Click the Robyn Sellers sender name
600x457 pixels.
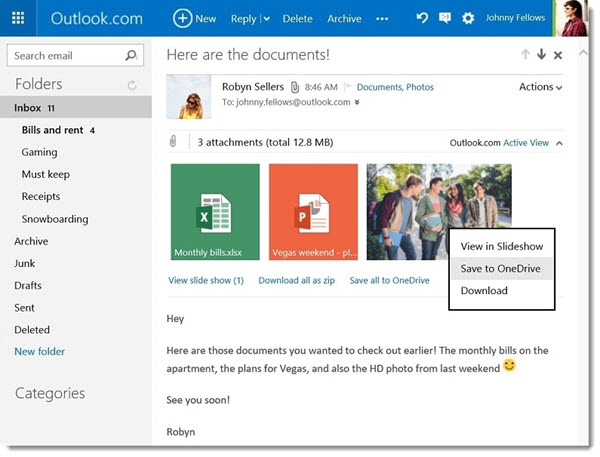(253, 87)
